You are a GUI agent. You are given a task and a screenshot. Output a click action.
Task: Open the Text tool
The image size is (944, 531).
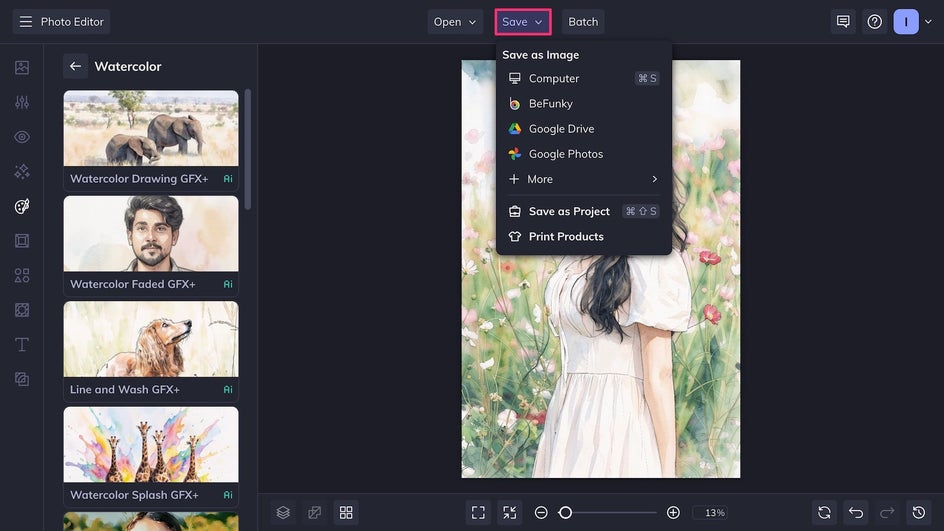(22, 344)
